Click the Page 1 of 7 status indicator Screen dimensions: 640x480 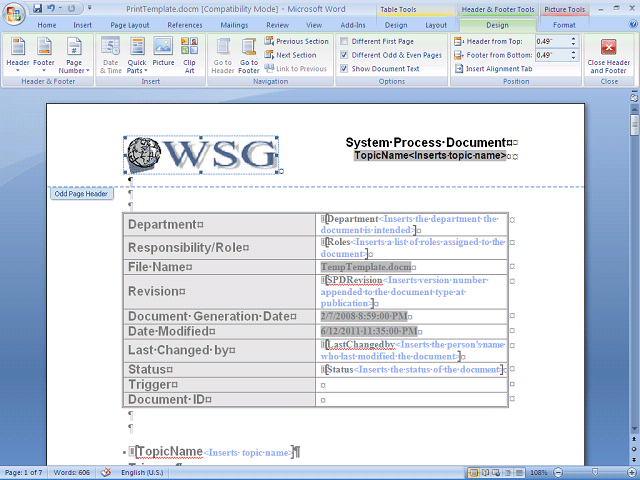tap(23, 473)
